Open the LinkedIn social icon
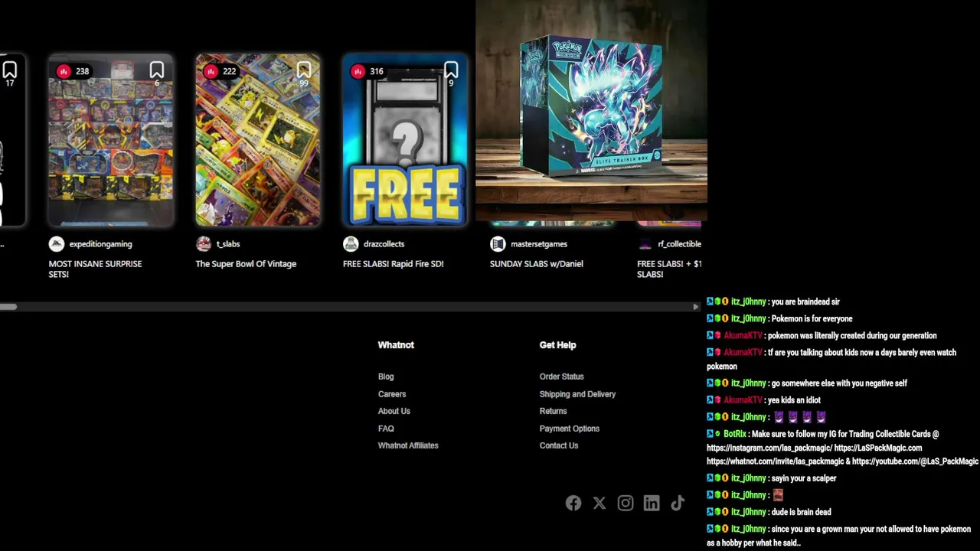 tap(652, 503)
